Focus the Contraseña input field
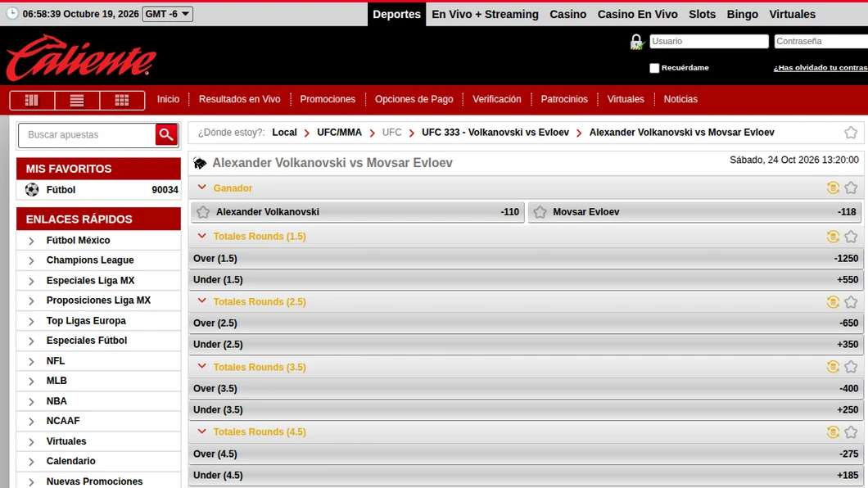This screenshot has height=488, width=868. coord(821,41)
